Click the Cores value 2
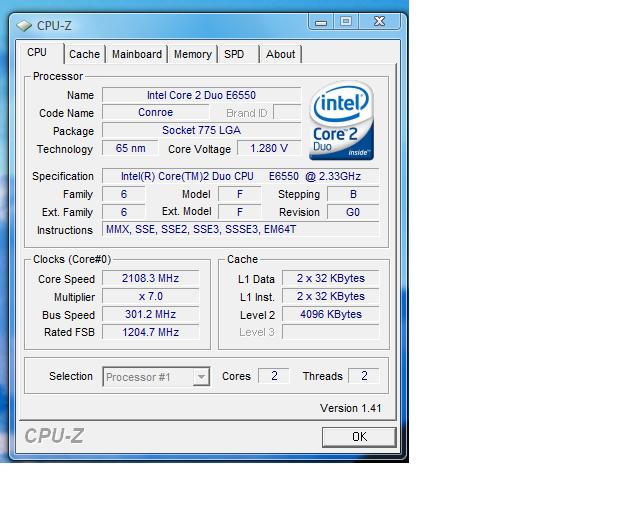 (x=274, y=376)
